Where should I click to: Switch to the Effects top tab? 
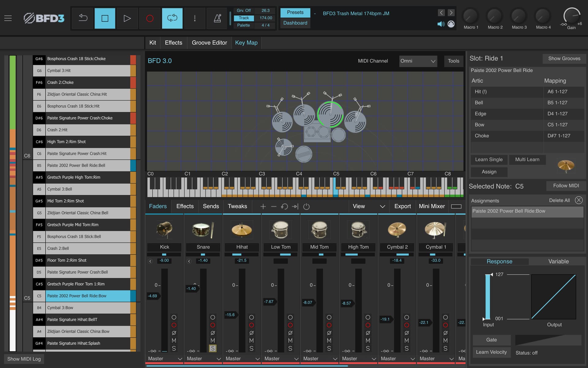173,43
